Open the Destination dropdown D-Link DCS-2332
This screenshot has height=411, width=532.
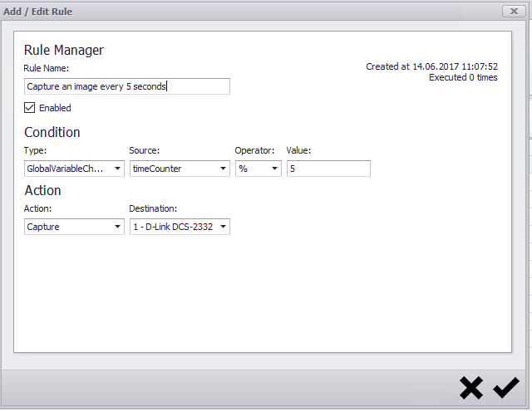coord(180,227)
